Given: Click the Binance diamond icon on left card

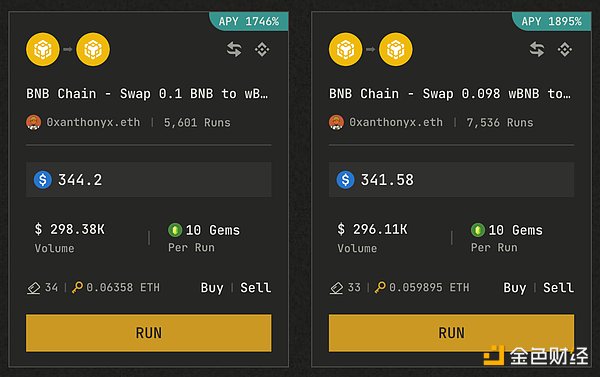Looking at the screenshot, I should [x=262, y=49].
